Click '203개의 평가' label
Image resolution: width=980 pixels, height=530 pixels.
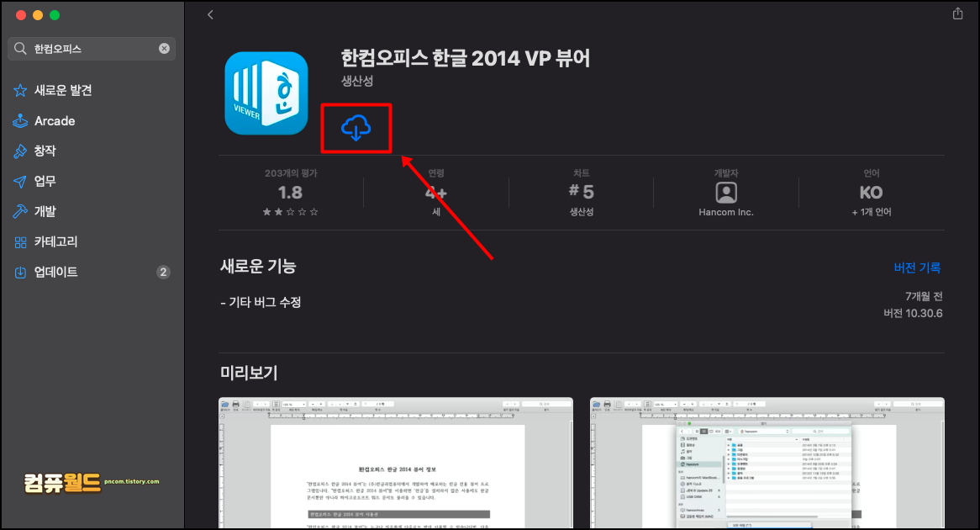click(291, 172)
